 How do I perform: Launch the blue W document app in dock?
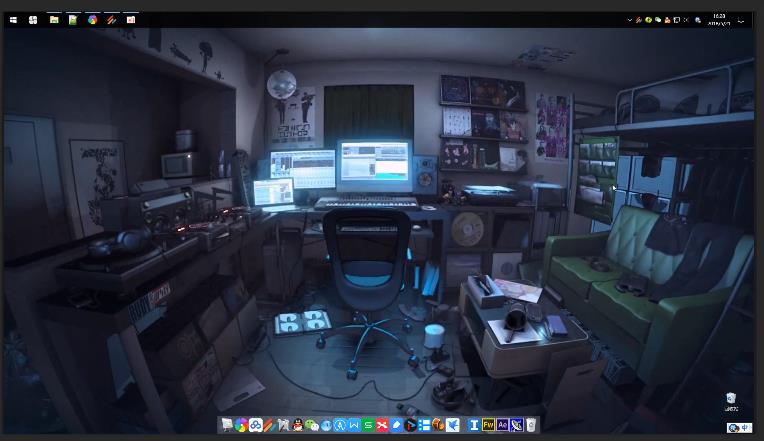pos(354,425)
